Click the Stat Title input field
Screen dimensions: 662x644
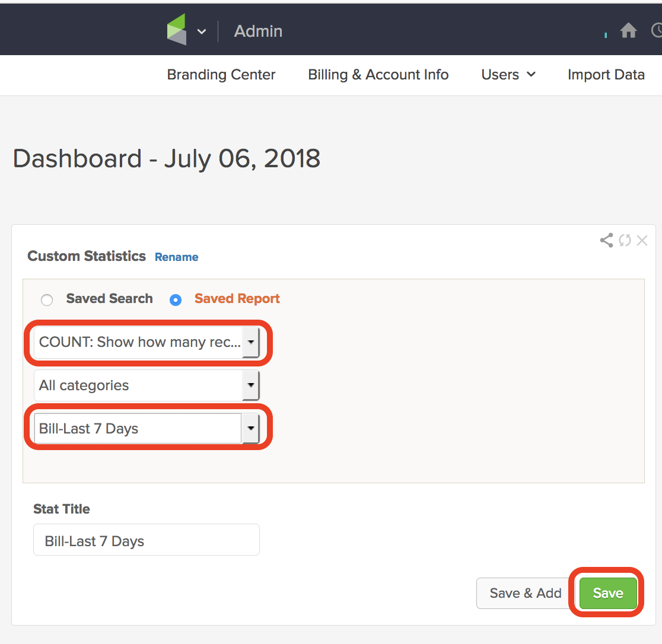point(146,540)
